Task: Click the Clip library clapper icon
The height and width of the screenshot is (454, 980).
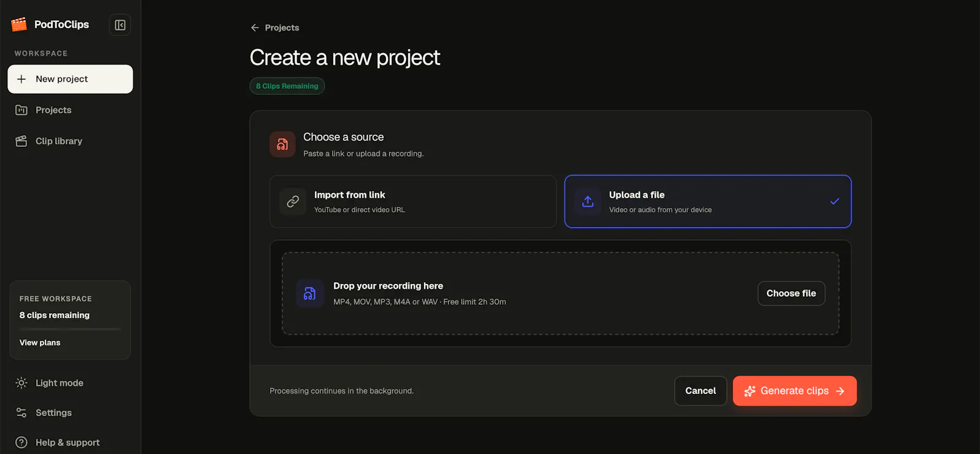Action: 21,141
